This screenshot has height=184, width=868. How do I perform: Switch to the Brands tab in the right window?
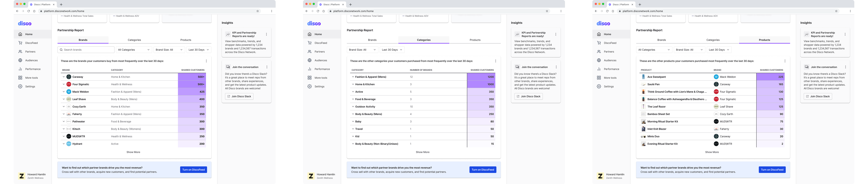click(661, 40)
